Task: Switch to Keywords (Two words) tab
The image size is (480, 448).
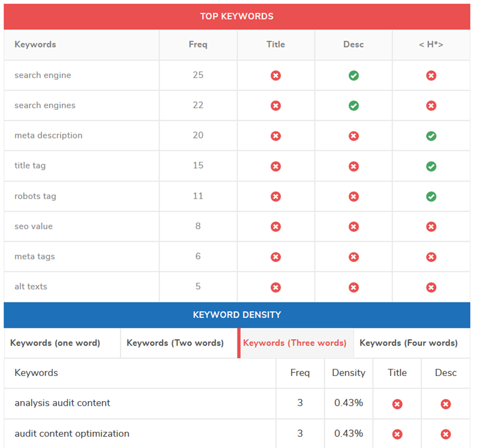Action: pos(175,343)
